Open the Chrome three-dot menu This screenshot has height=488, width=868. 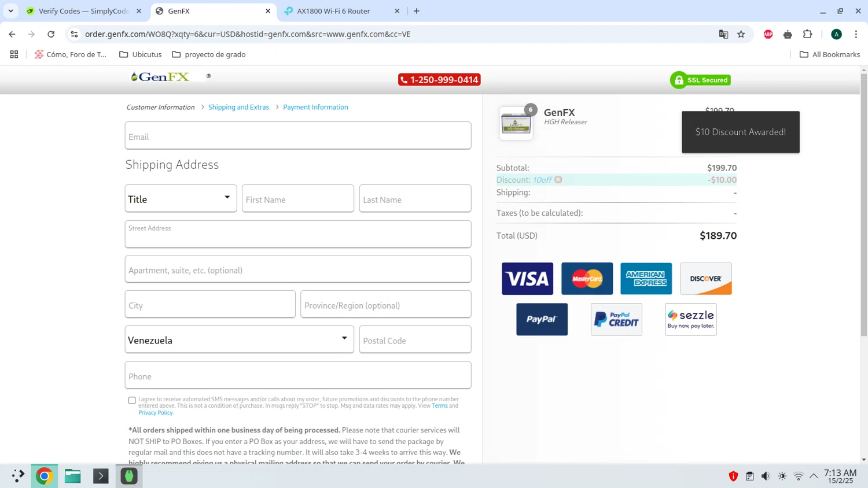(x=856, y=34)
